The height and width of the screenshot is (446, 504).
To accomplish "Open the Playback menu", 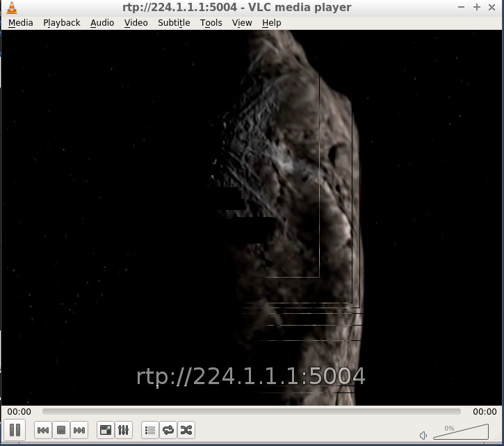I will coord(62,23).
